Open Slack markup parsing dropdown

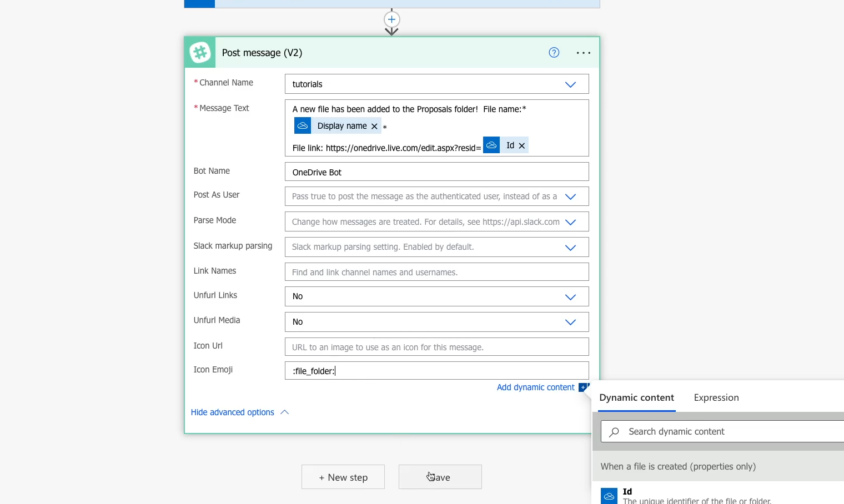coord(570,248)
